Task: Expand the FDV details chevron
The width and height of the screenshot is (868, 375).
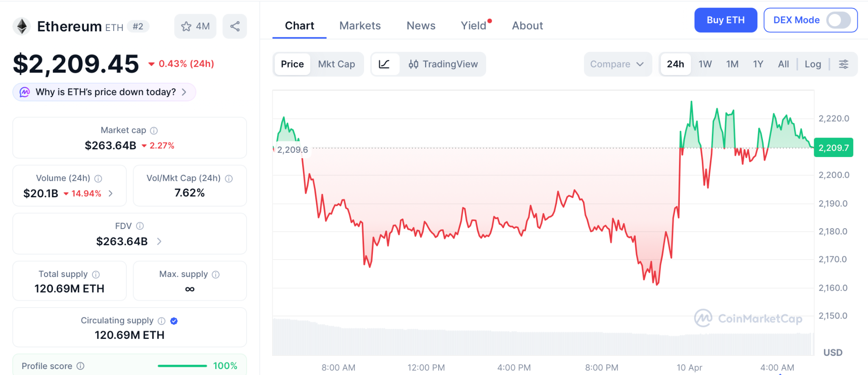Action: (x=159, y=241)
